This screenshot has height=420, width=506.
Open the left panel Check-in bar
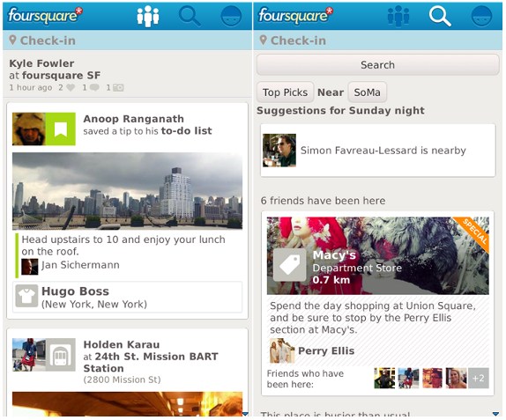127,41
